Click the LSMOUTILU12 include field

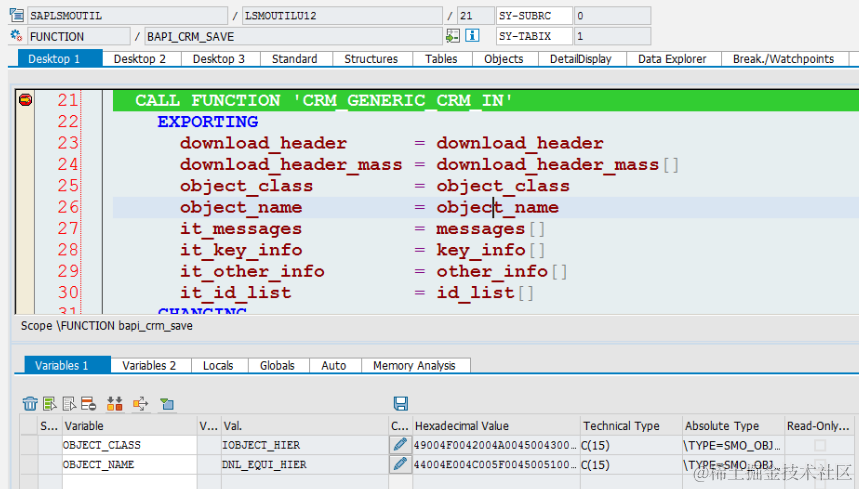coord(342,15)
